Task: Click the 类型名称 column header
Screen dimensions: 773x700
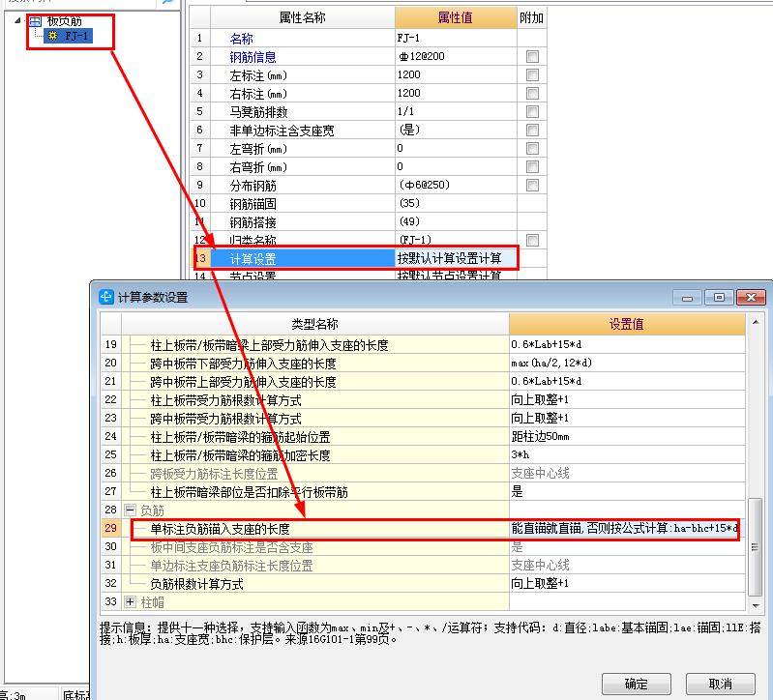Action: point(314,324)
